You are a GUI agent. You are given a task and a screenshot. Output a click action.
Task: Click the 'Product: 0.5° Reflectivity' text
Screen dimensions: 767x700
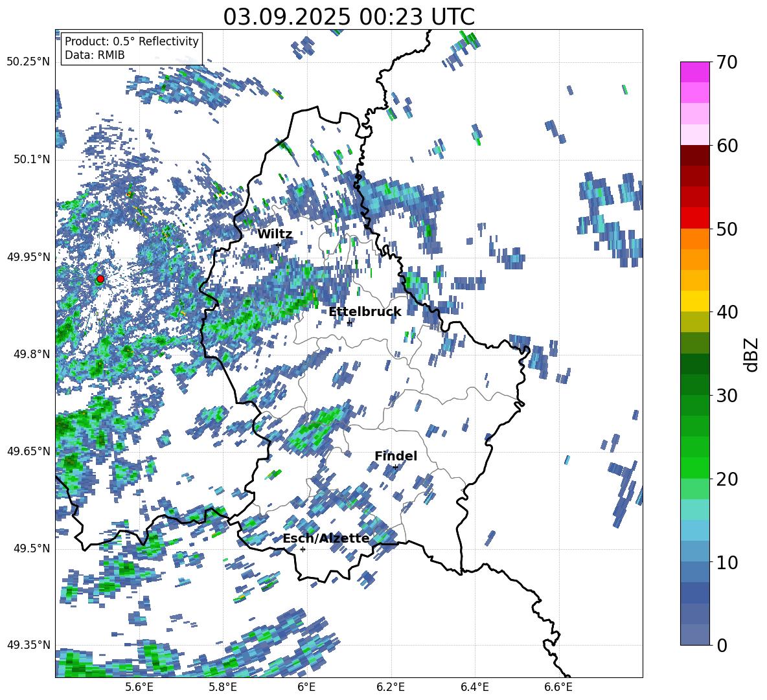[132, 41]
